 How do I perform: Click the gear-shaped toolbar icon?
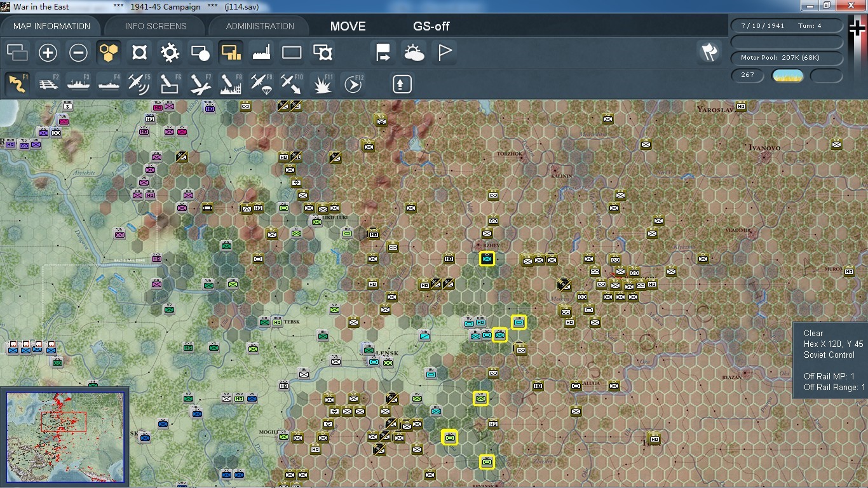170,53
